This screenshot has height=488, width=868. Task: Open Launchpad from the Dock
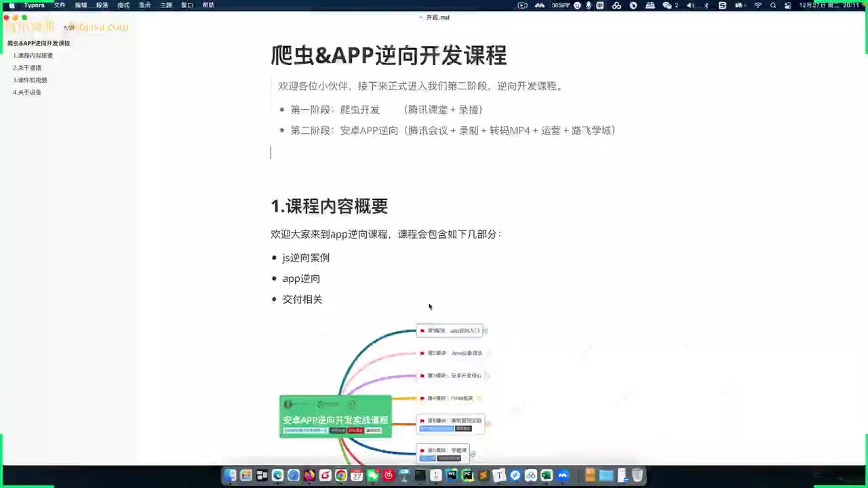tap(246, 476)
